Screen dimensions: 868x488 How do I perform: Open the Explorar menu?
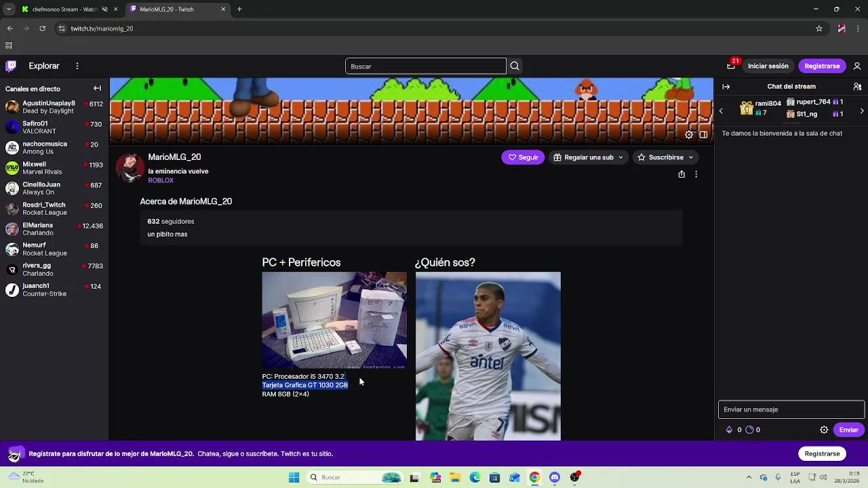(44, 66)
